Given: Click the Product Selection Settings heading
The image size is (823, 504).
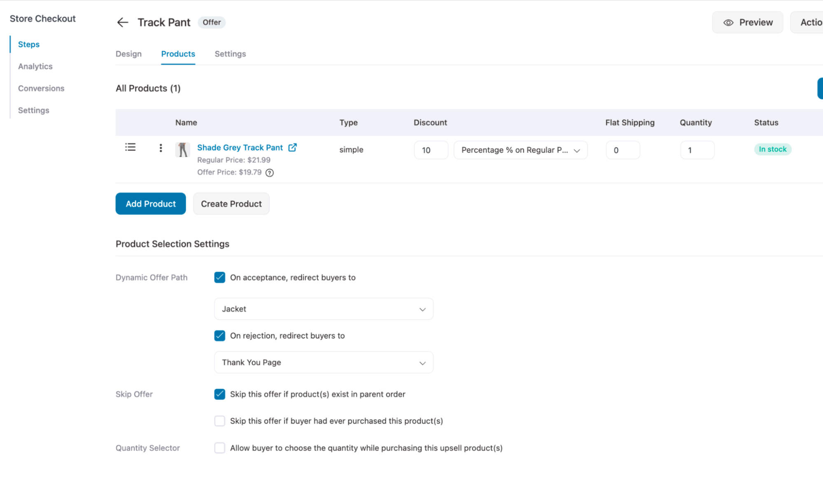Looking at the screenshot, I should 173,244.
